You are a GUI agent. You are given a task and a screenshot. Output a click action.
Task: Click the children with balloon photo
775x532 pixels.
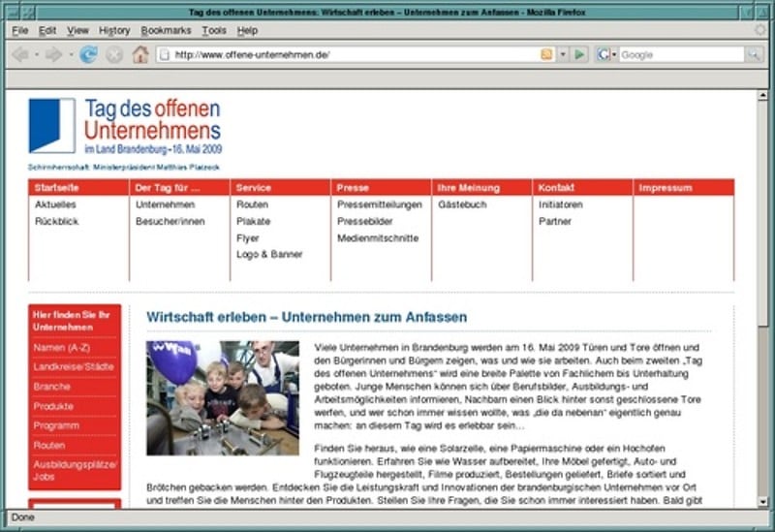tap(223, 398)
